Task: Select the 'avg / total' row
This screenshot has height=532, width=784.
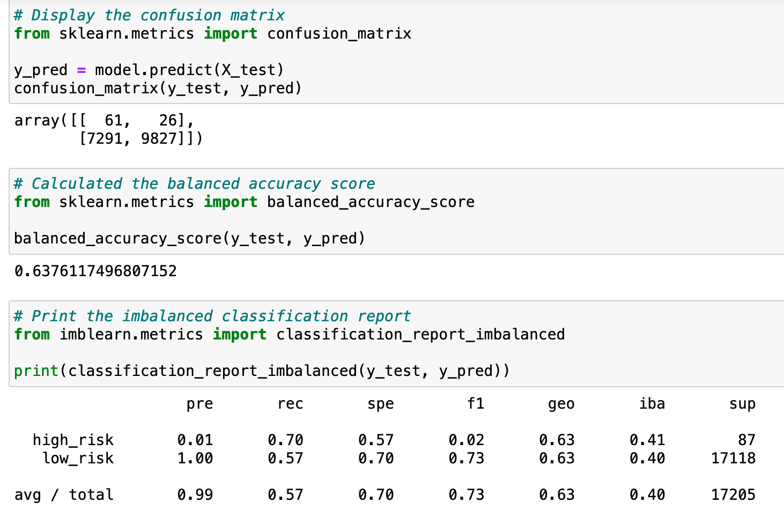Action: 63,494
